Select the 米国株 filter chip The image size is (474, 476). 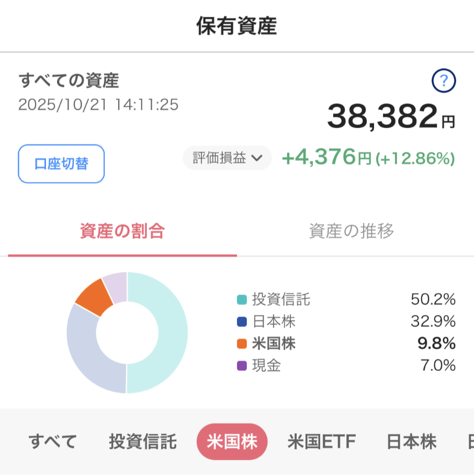tap(232, 442)
